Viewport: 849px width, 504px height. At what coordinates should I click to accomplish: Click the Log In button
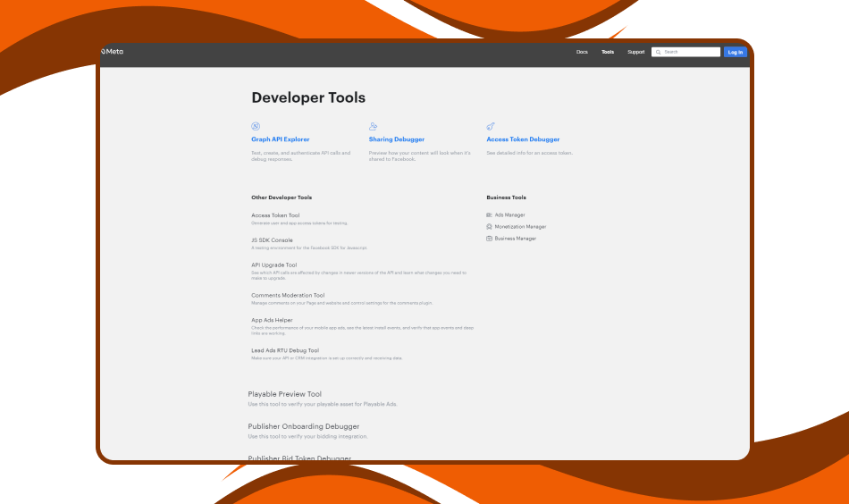click(736, 52)
